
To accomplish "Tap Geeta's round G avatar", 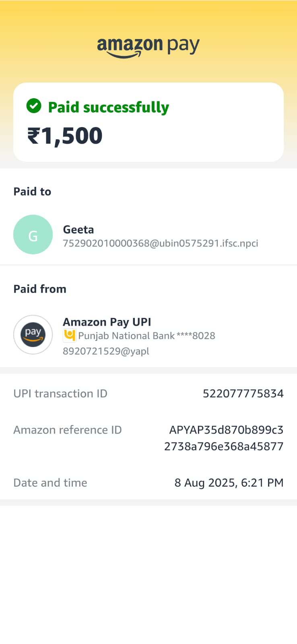I will pyautogui.click(x=33, y=235).
